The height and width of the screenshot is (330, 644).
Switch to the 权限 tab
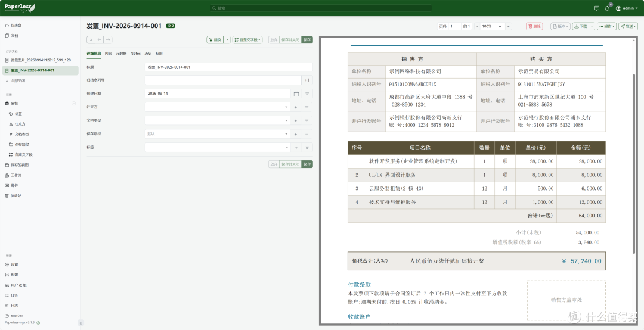159,54
